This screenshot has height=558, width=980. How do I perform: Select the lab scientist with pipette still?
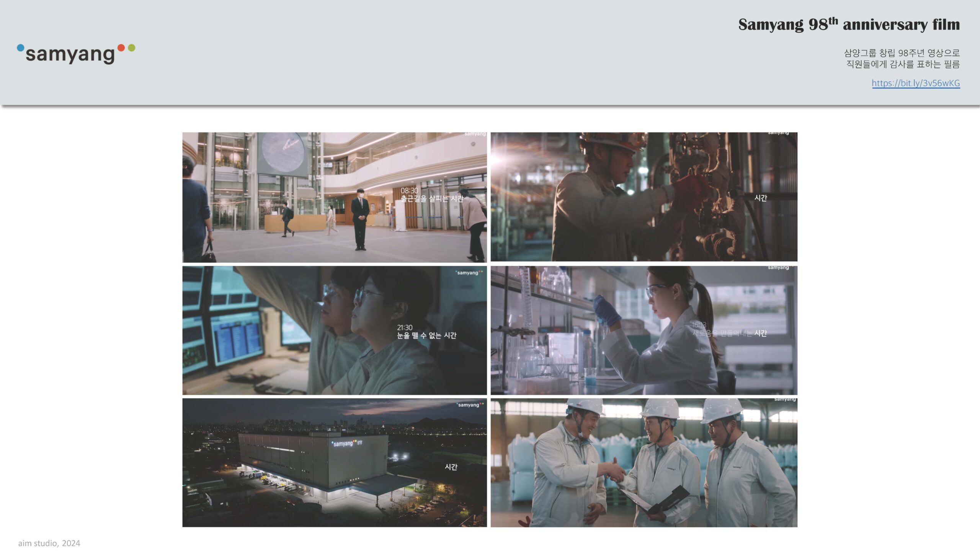644,330
